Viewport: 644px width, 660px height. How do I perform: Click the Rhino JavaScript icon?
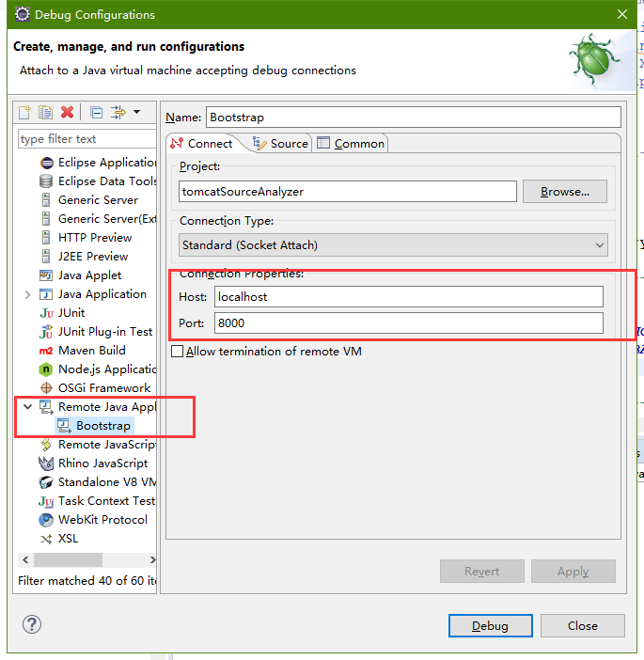coord(46,464)
